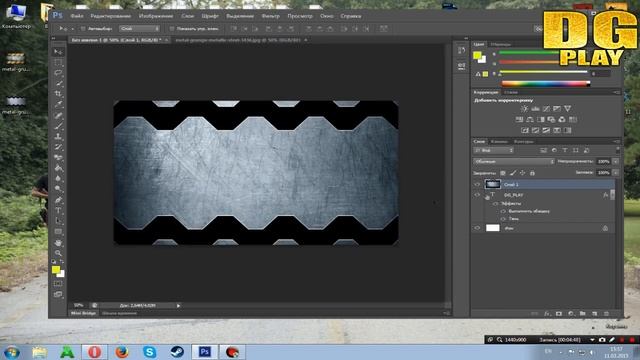
Task: Select the Paint Bucket tool
Action: (58, 169)
